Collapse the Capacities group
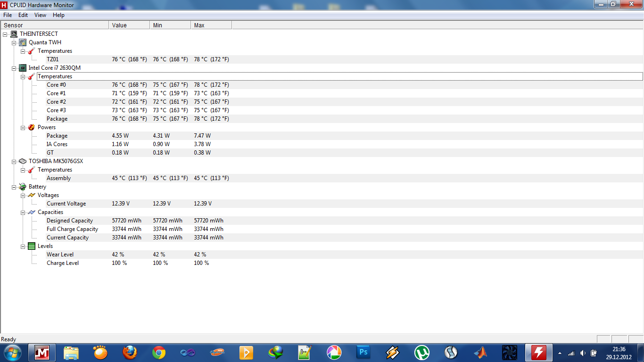 click(23, 212)
